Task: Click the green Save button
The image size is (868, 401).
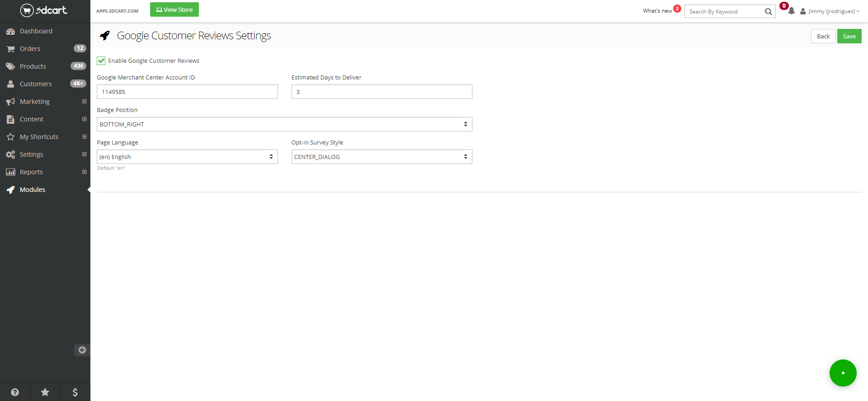Action: coord(849,36)
